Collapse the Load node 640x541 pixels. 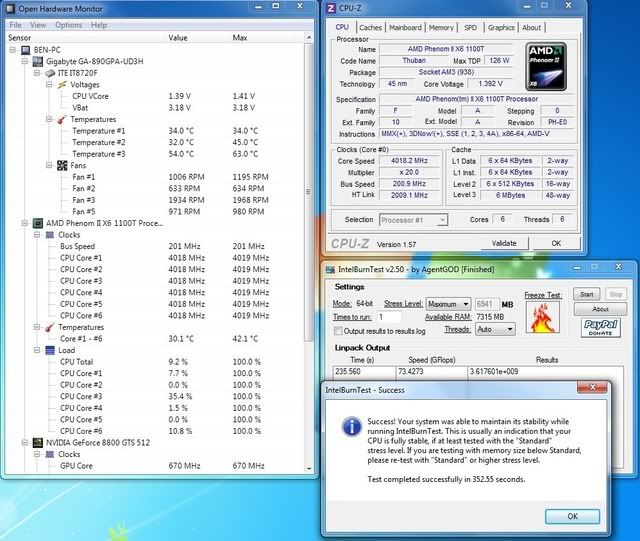[37, 350]
